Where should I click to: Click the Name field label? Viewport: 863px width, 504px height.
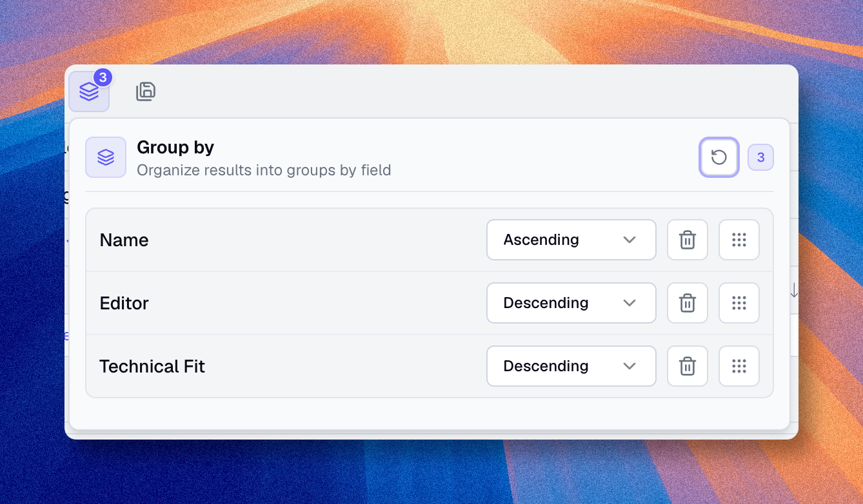[x=124, y=240]
